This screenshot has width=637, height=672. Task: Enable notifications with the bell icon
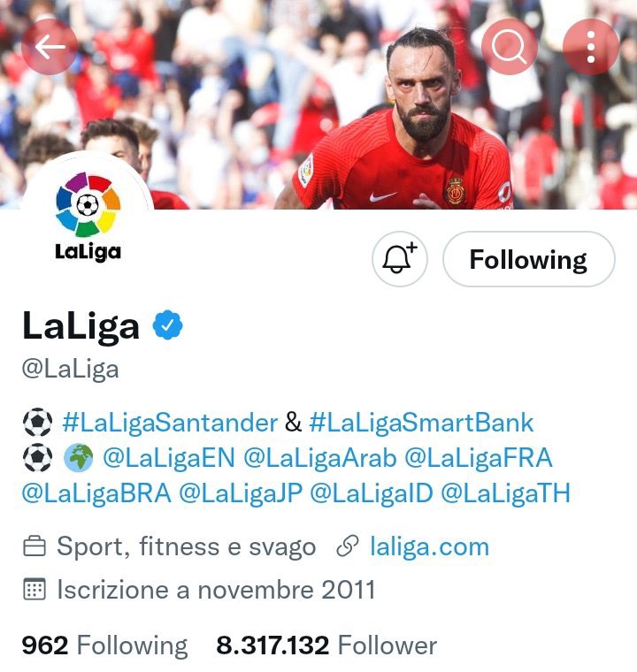[399, 259]
